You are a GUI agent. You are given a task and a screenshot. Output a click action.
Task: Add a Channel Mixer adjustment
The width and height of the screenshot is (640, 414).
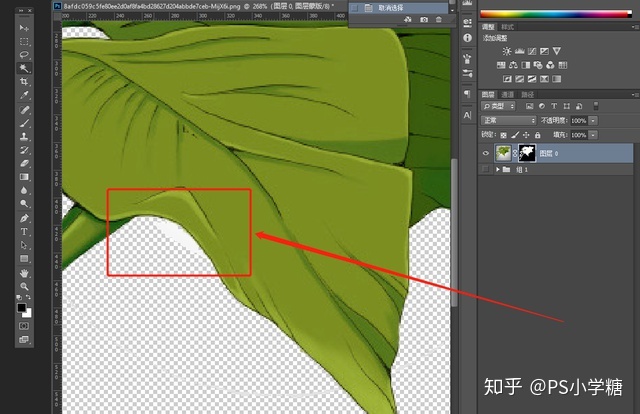pyautogui.click(x=550, y=65)
